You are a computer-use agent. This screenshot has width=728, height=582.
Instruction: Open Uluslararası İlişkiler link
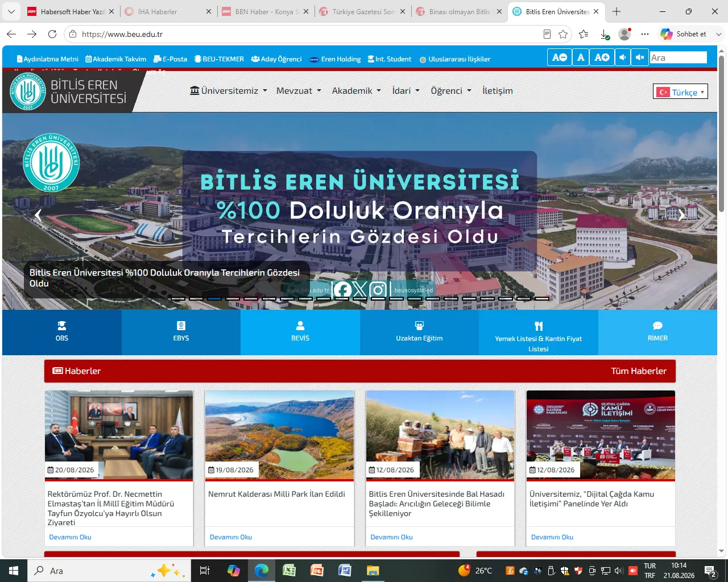[x=454, y=59]
